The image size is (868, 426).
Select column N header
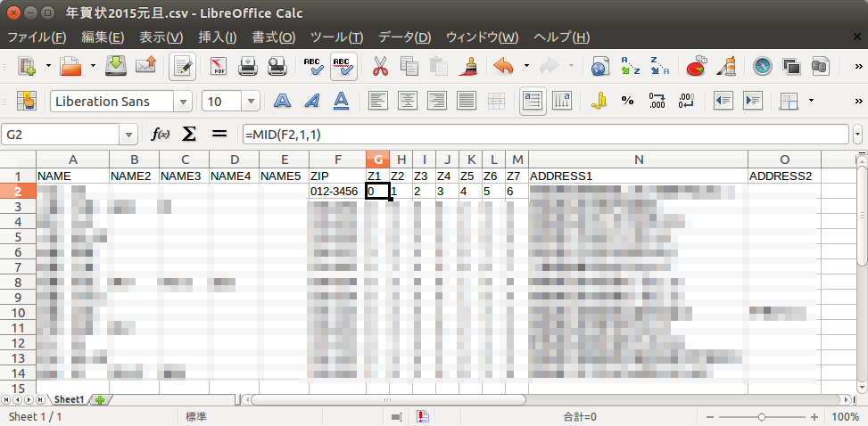click(638, 160)
